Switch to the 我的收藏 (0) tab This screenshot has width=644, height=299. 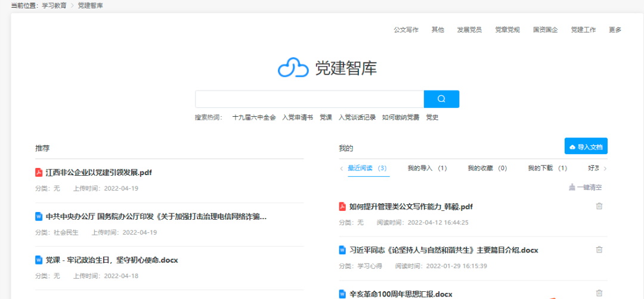coord(488,168)
